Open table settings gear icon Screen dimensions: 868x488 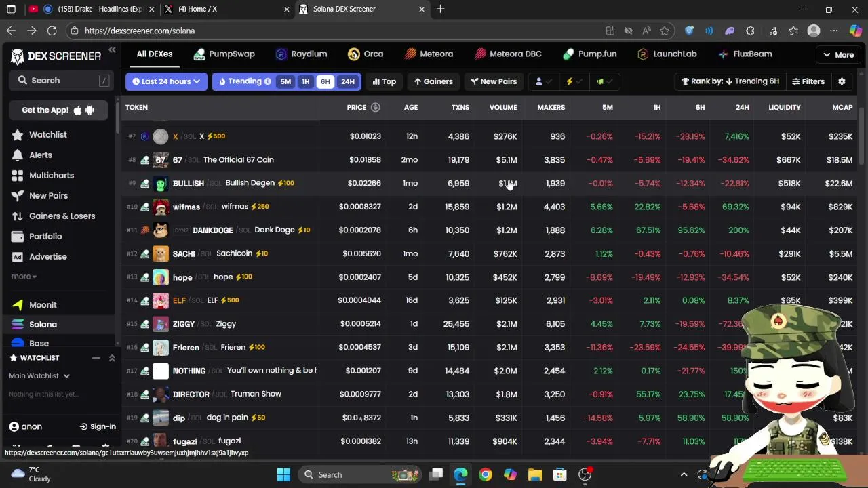(x=842, y=81)
